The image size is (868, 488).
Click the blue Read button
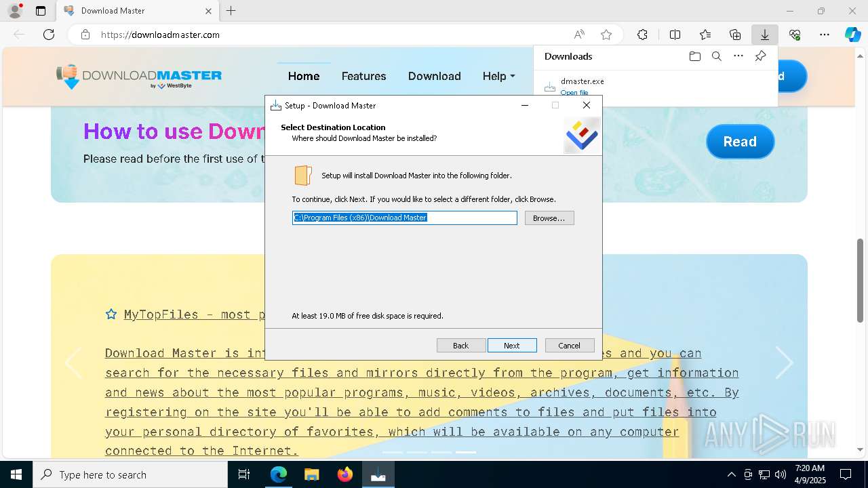click(x=740, y=142)
